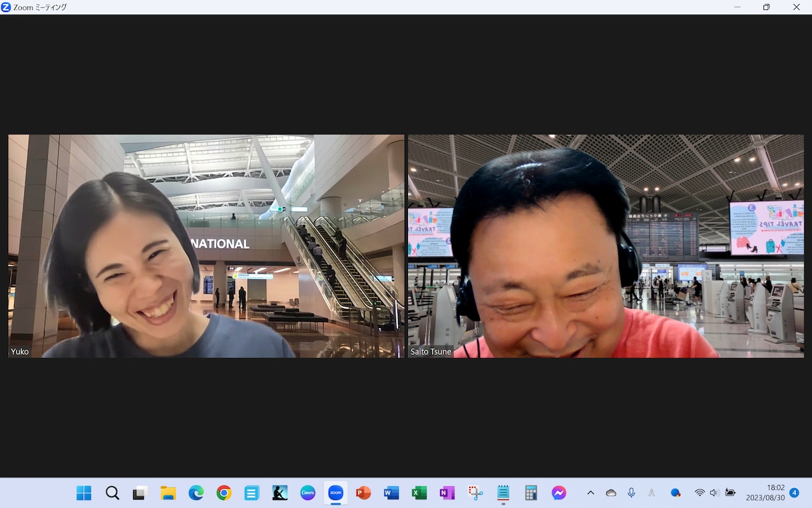Open Calculator from the taskbar

point(531,493)
